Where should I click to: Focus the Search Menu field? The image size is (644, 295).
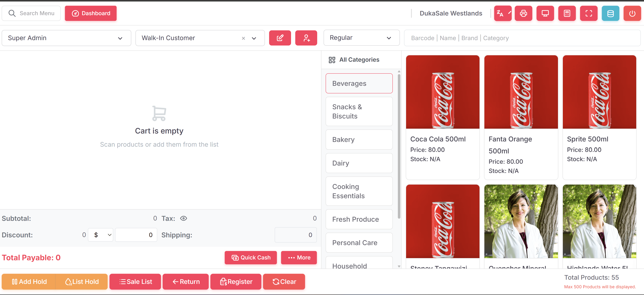pos(31,13)
